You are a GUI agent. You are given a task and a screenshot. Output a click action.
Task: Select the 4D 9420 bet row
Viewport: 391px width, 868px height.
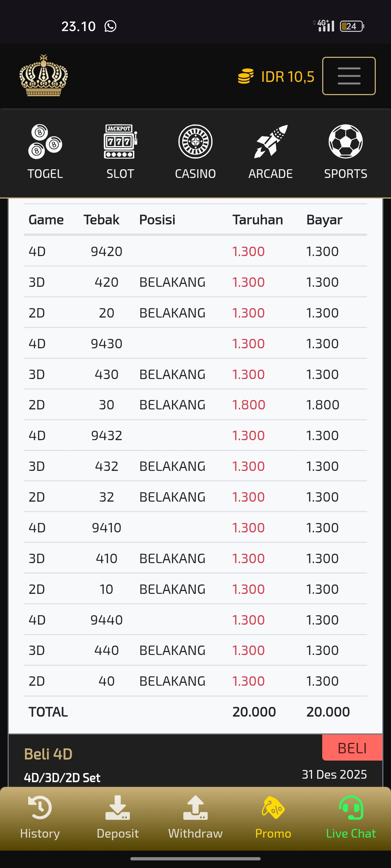[195, 251]
